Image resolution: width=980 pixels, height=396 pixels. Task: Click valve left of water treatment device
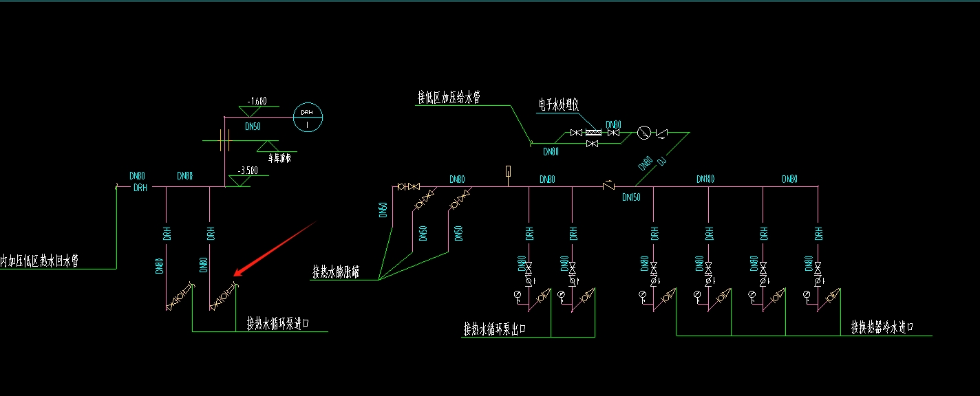pos(577,132)
